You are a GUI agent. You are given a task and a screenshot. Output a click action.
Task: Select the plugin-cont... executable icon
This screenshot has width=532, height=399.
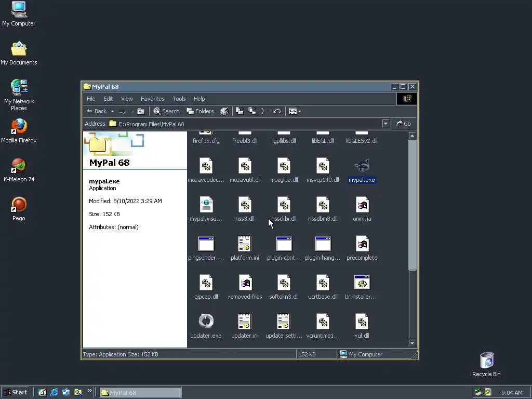pyautogui.click(x=284, y=244)
